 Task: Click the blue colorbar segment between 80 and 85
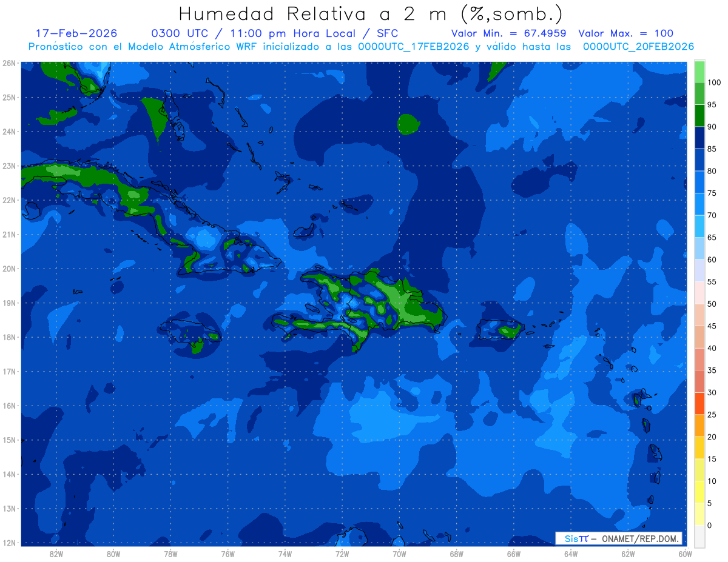[699, 159]
